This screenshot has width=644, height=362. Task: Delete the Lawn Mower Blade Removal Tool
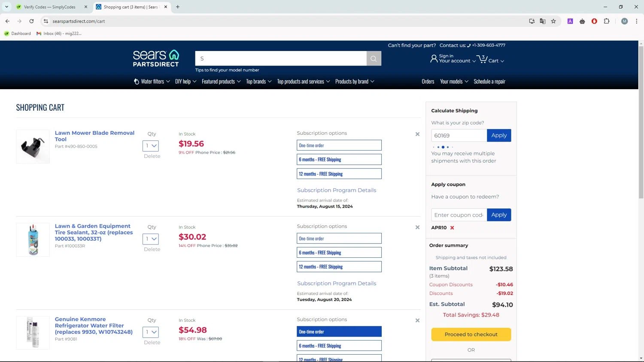[x=152, y=156]
